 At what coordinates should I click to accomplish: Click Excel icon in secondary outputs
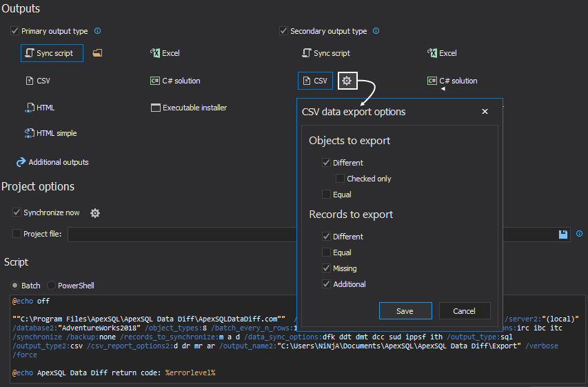click(x=432, y=53)
